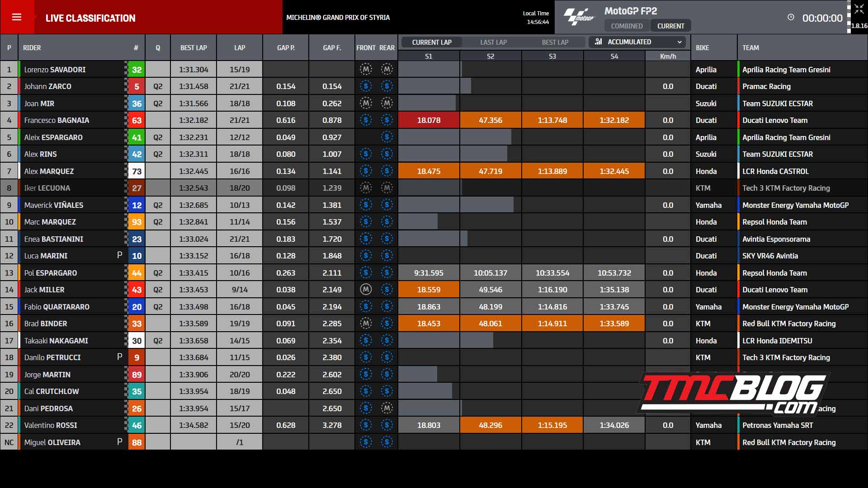Click the GAP F. column header

point(332,47)
